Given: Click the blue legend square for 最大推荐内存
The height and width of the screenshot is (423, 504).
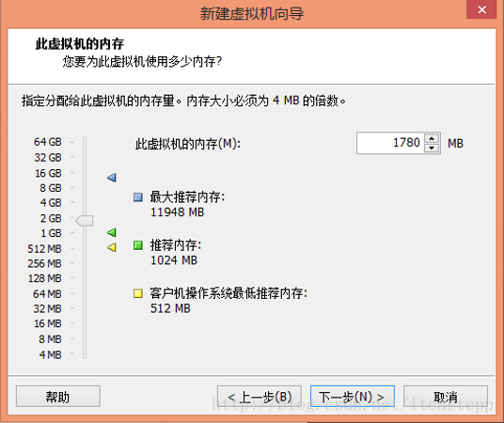Looking at the screenshot, I should pos(138,197).
